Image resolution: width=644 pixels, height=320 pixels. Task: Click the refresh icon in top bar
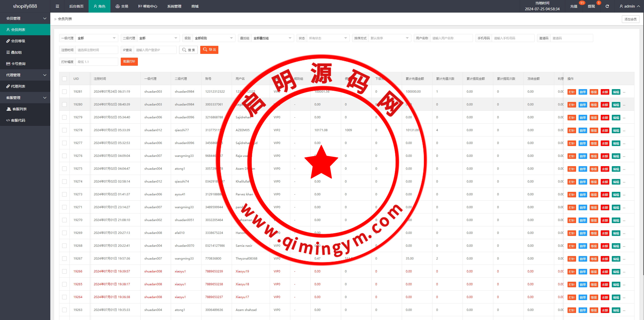coord(607,6)
